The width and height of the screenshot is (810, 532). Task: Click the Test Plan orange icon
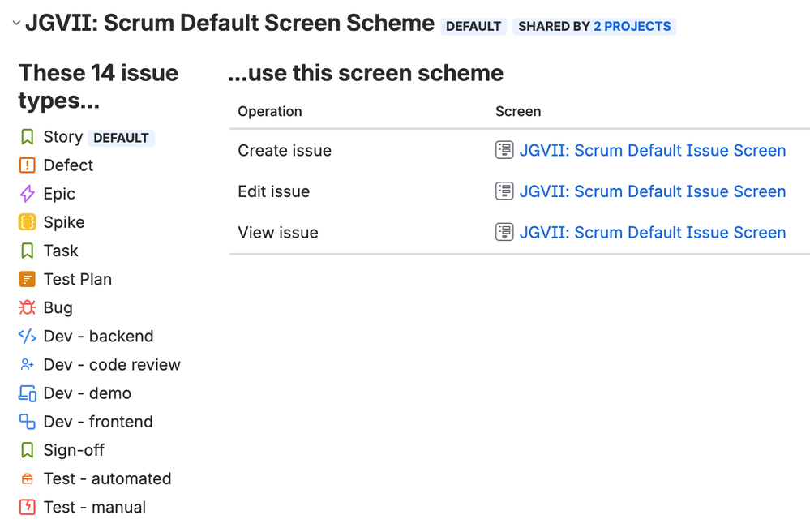(x=28, y=279)
